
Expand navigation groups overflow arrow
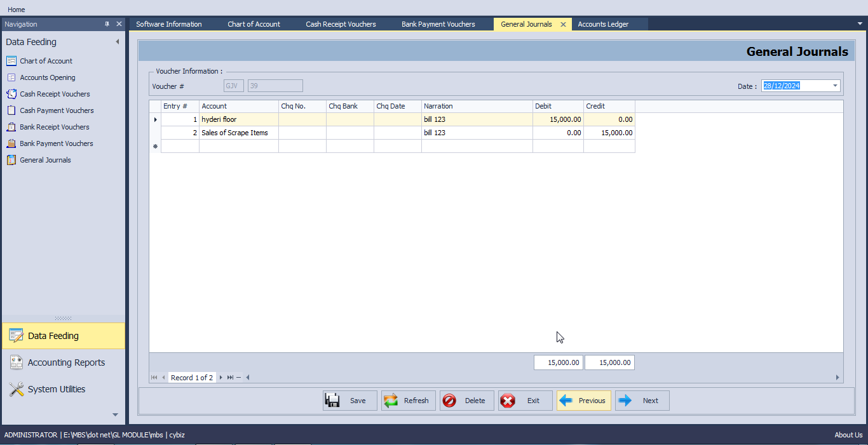pos(115,415)
